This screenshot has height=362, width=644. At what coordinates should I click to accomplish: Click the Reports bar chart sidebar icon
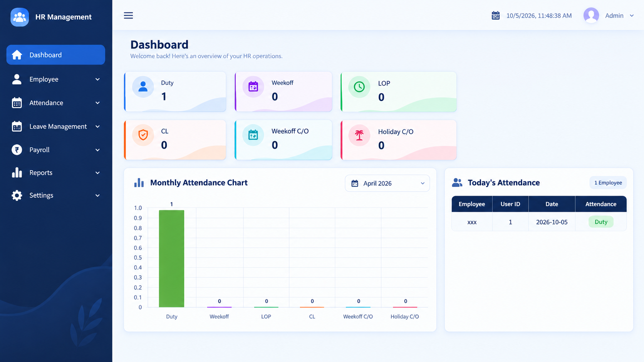pos(17,173)
